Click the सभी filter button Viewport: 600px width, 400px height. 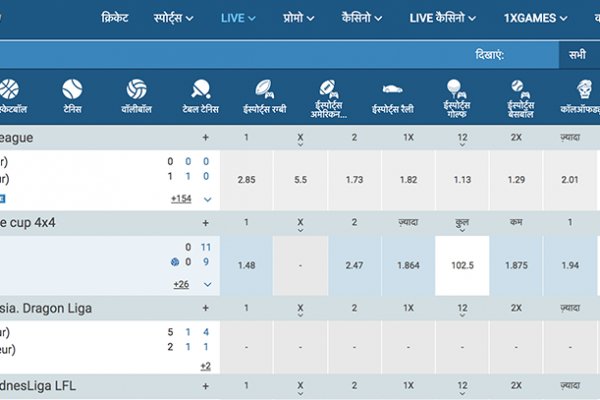coord(577,55)
